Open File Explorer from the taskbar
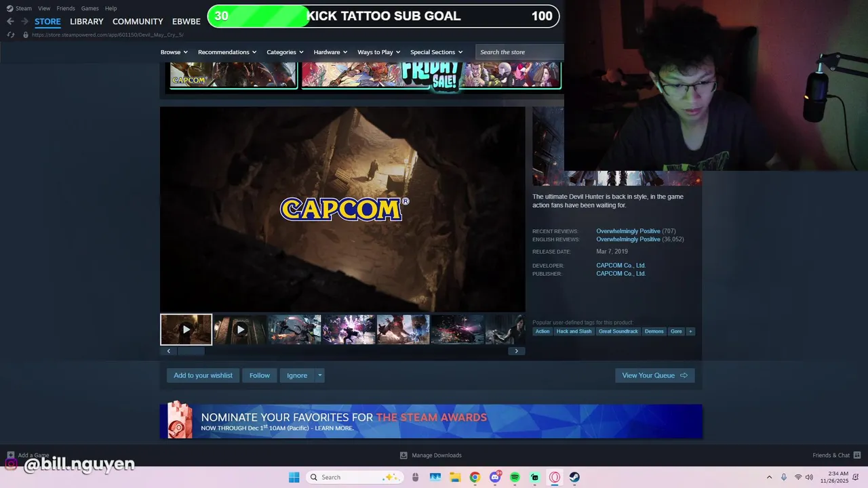 pos(454,477)
